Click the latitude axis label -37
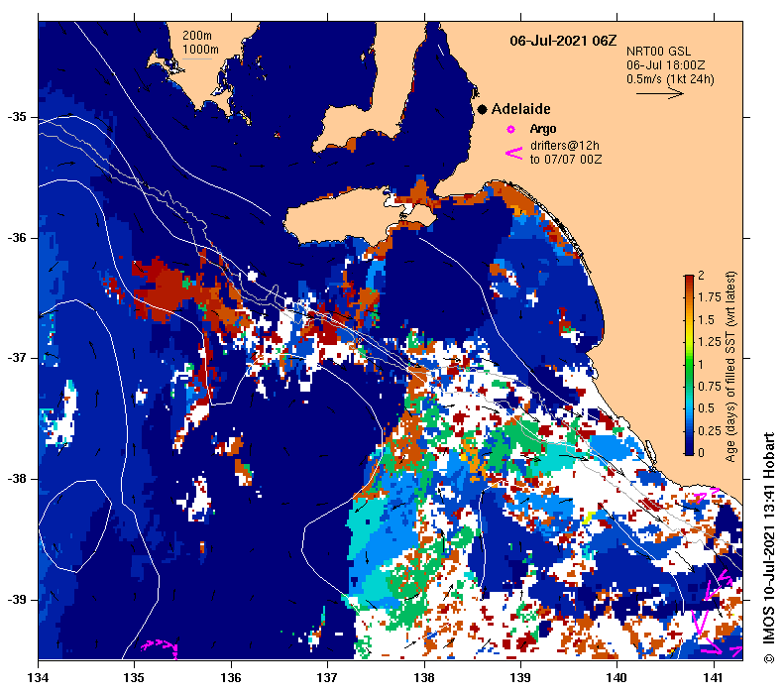Screen dimensions: 784x694 (17, 358)
